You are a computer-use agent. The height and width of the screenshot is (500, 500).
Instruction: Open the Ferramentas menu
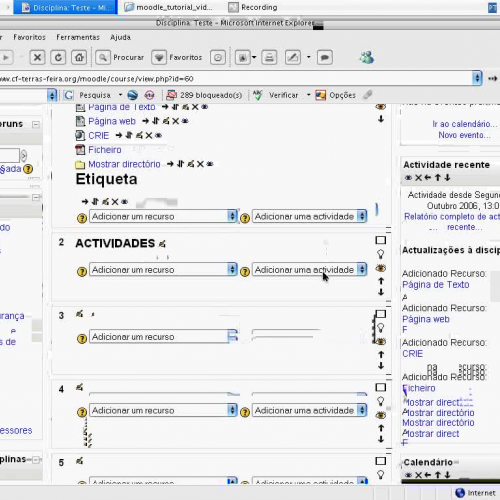(78, 37)
